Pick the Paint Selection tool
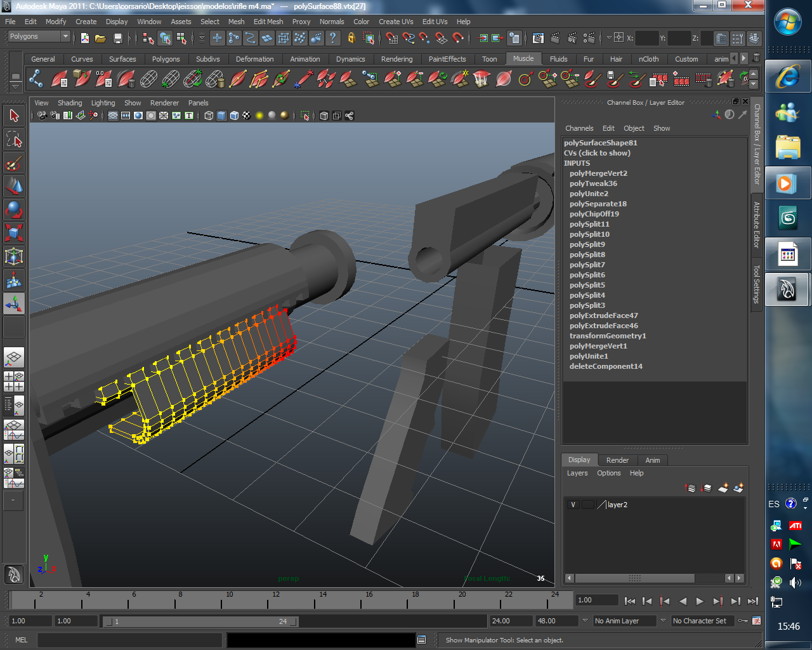The image size is (812, 650). pyautogui.click(x=14, y=162)
